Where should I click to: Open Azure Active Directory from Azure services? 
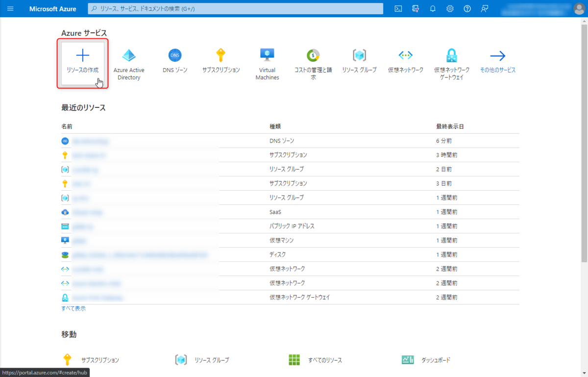click(x=129, y=59)
